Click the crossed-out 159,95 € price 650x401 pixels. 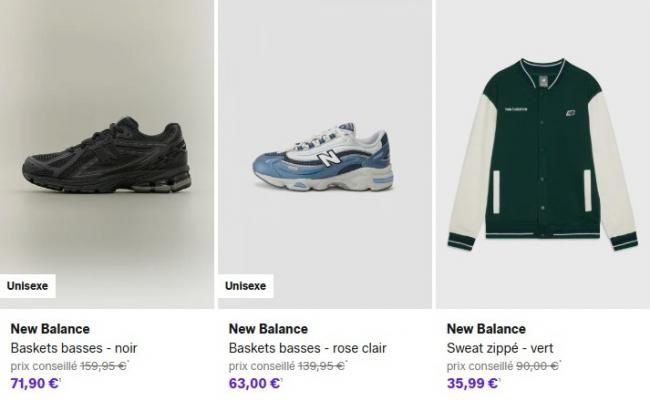[101, 366]
